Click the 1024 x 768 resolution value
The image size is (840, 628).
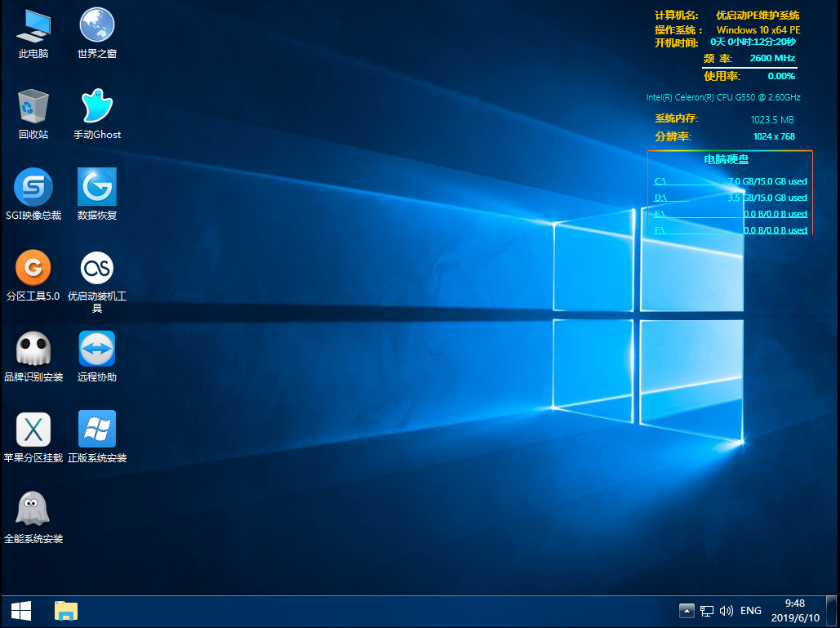point(774,136)
